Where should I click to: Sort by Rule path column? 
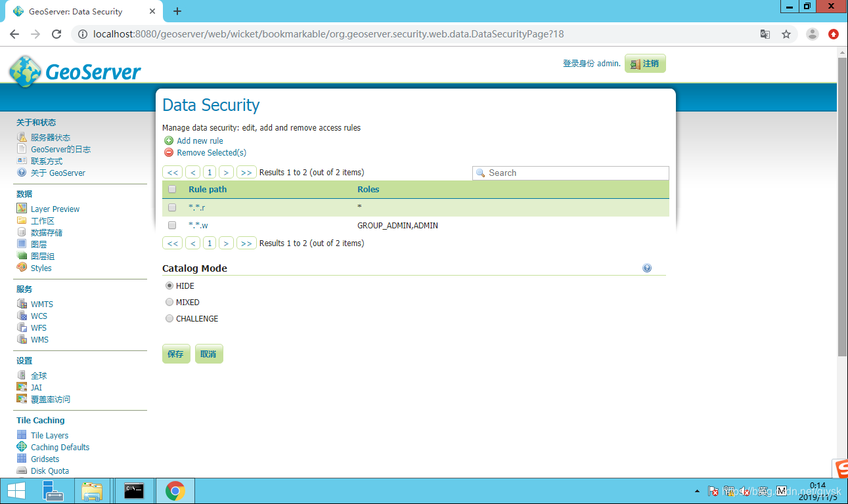pos(208,190)
